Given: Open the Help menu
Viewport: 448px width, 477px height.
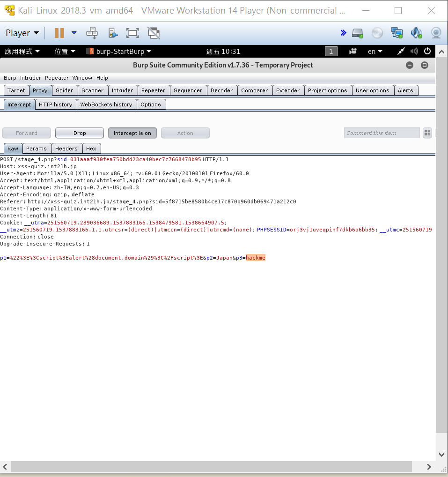Looking at the screenshot, I should coord(102,78).
